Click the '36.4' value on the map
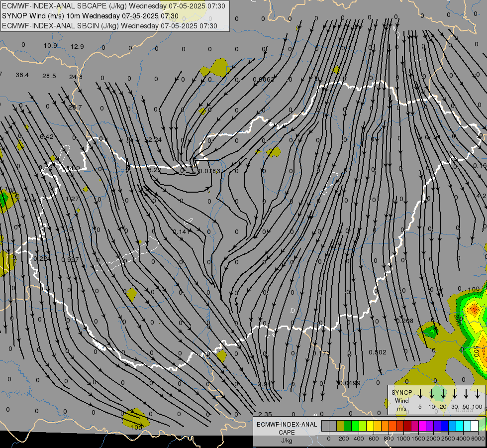Screen dimensions: 487x448 click(x=22, y=75)
